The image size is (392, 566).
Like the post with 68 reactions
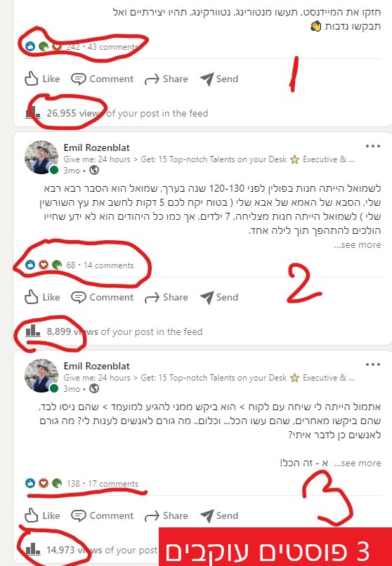(x=42, y=297)
